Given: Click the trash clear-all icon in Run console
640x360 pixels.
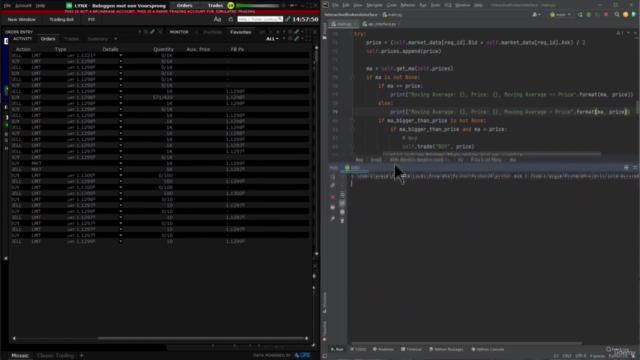Looking at the screenshot, I should [x=342, y=221].
